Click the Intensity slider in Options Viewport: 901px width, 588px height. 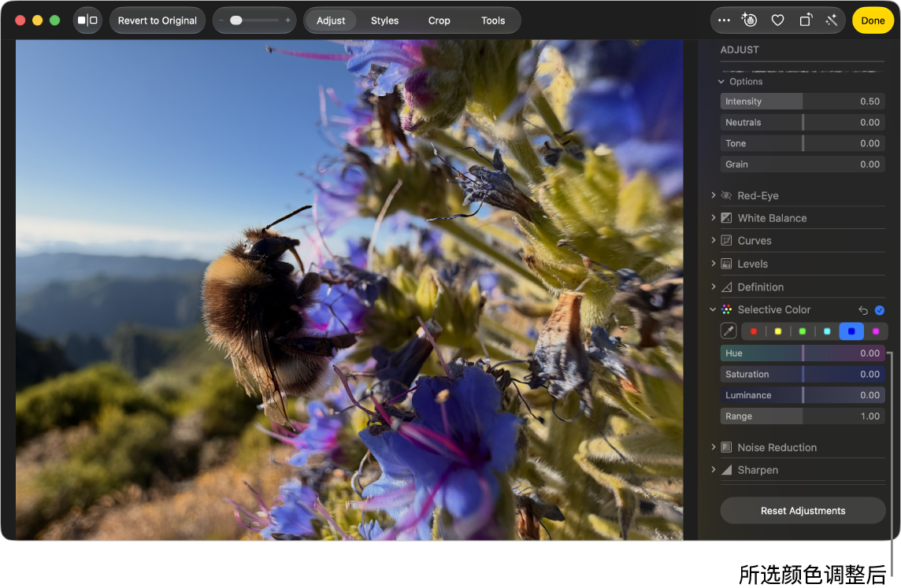point(803,101)
